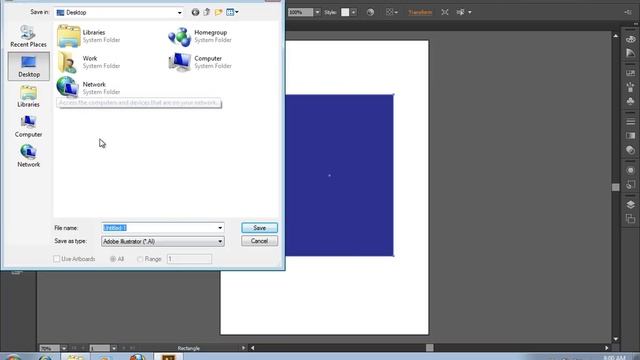The height and width of the screenshot is (360, 640).
Task: Open the Color panel icon
Action: (x=631, y=39)
